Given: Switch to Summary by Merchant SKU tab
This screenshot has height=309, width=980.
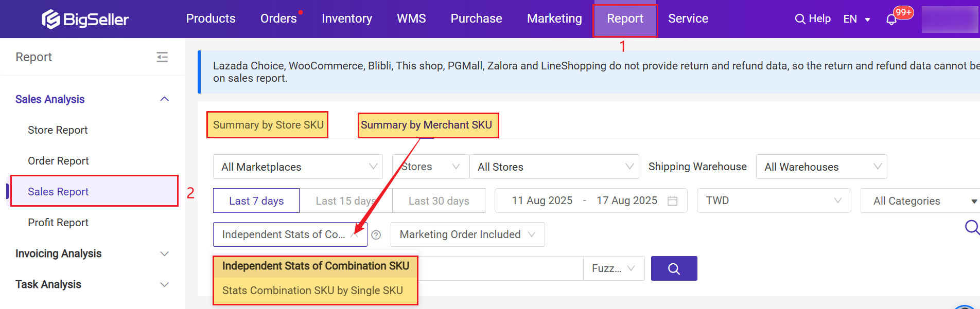Looking at the screenshot, I should (x=427, y=125).
